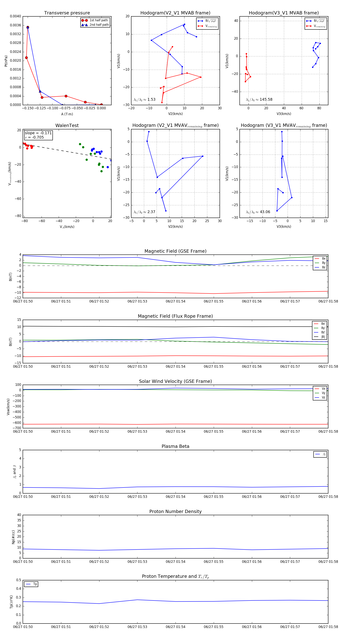The width and height of the screenshot is (351, 644).
Task: Click the 'r = -0.705' annotation
Action: coord(35,137)
